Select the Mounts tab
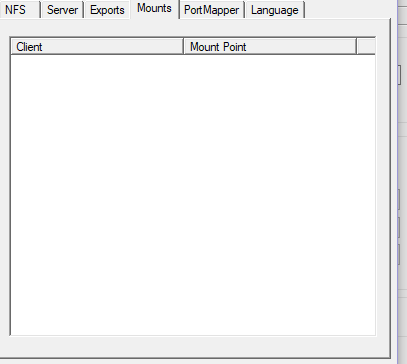407x364 pixels. (x=154, y=9)
